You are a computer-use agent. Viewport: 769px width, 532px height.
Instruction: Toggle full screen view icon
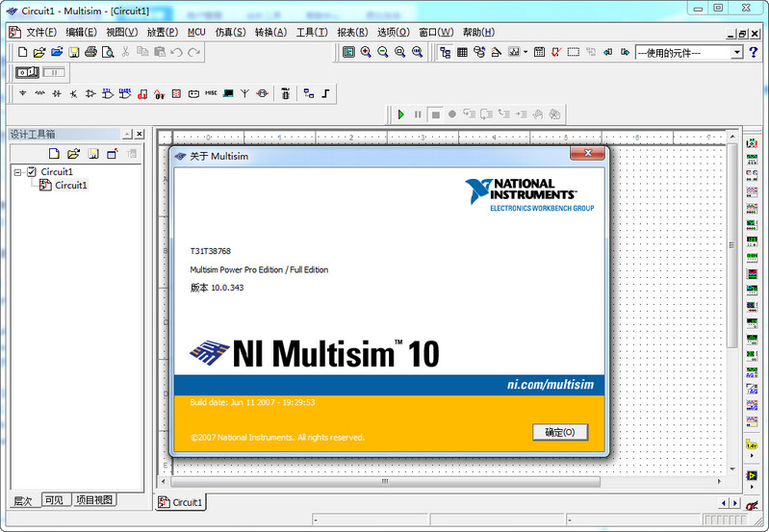348,52
